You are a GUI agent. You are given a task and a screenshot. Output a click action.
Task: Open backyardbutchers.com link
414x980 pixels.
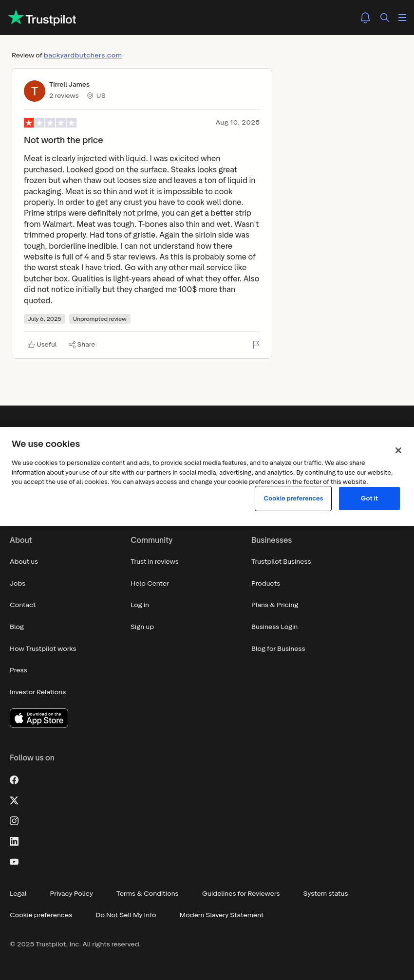click(83, 55)
